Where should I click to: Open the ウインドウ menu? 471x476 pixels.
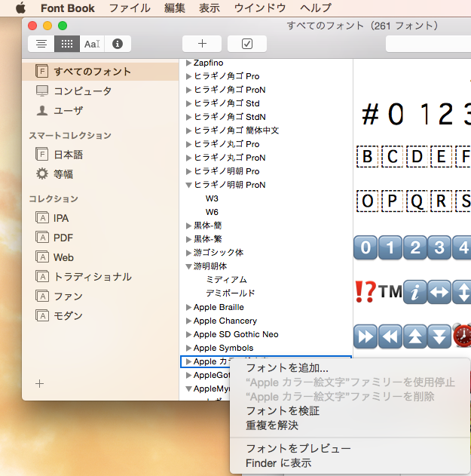click(260, 8)
